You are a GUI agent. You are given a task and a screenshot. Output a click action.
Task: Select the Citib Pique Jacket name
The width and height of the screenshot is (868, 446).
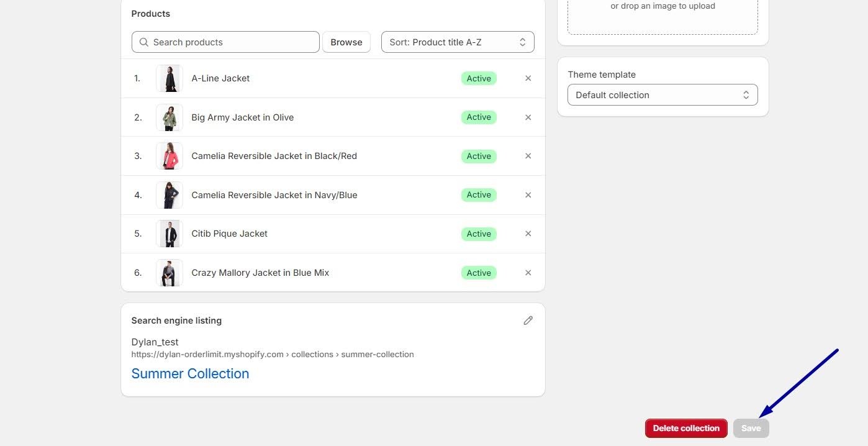[x=230, y=234]
